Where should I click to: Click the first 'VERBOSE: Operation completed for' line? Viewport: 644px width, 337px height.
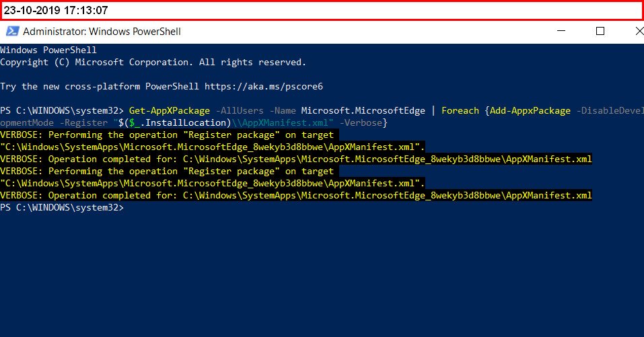[x=295, y=159]
